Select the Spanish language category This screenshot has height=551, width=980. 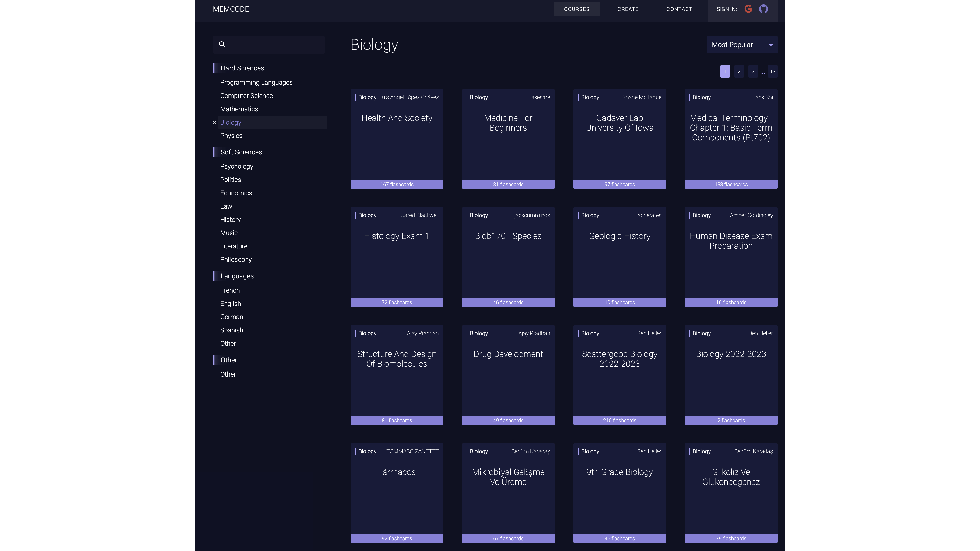click(x=231, y=330)
